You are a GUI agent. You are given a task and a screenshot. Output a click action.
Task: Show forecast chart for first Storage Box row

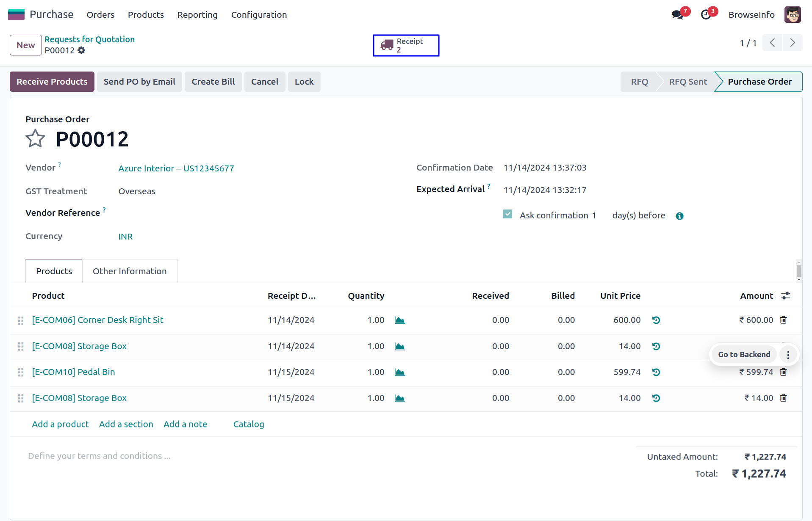pyautogui.click(x=399, y=347)
